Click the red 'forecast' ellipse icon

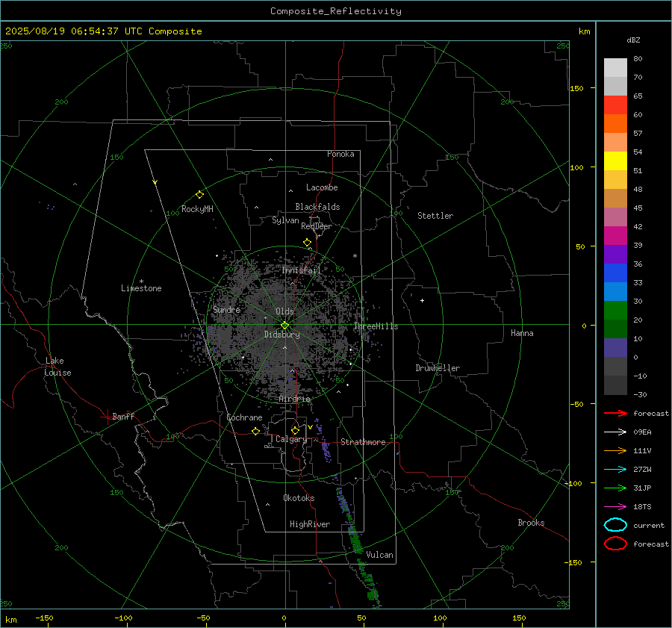615,544
